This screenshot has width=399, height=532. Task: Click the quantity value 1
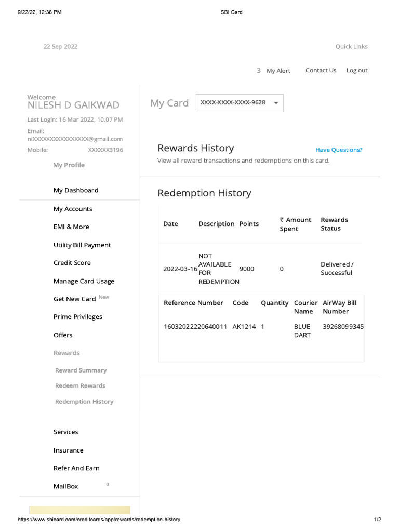(x=262, y=326)
